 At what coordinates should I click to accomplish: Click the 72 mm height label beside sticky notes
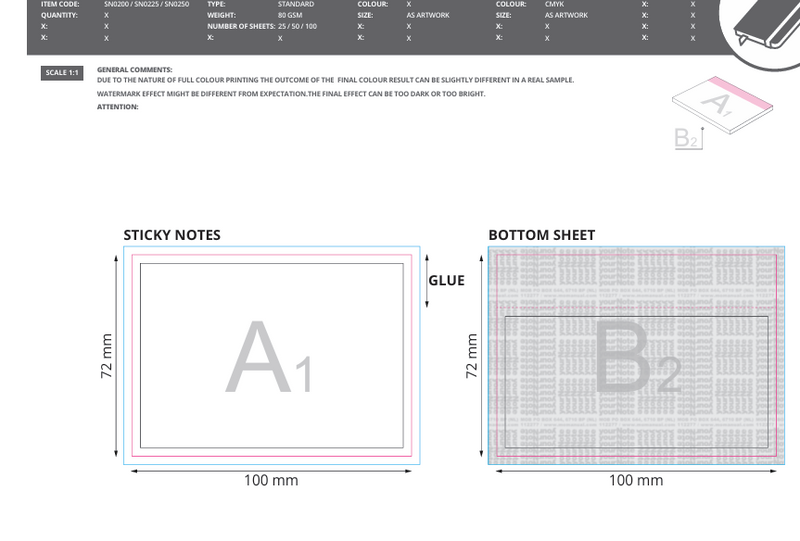point(107,356)
